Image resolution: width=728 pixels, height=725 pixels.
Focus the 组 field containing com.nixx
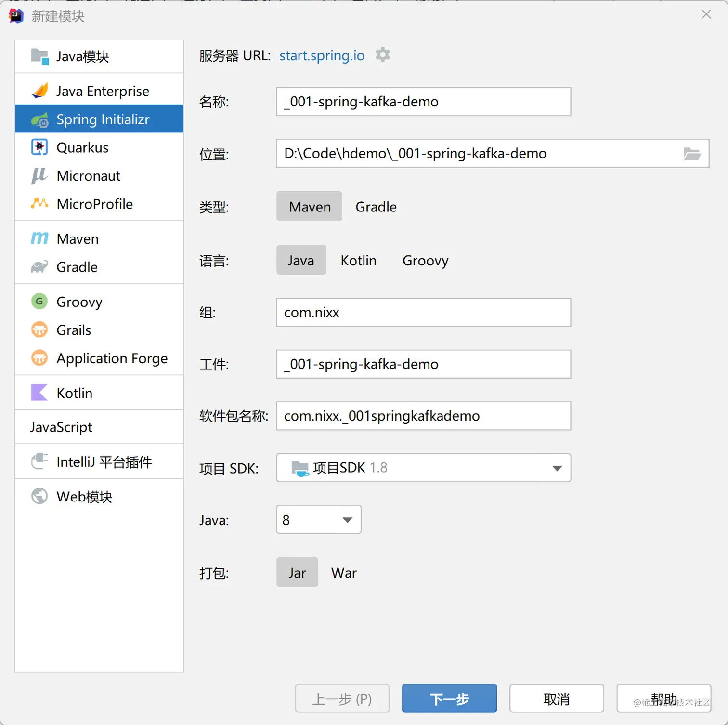tap(424, 312)
